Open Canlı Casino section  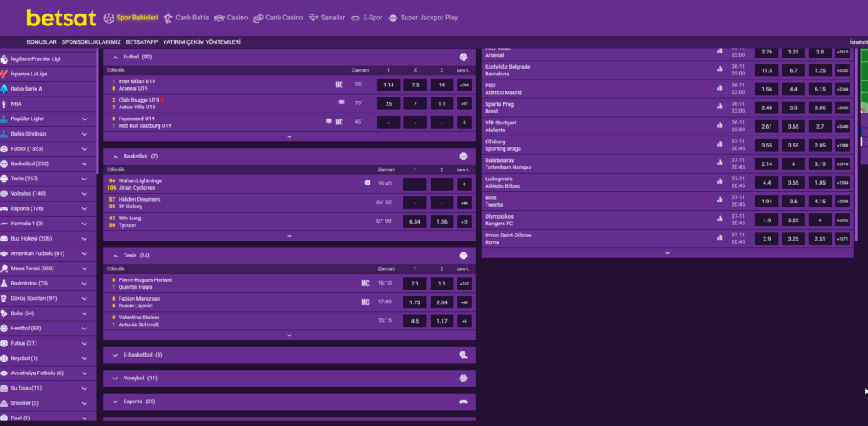point(278,18)
